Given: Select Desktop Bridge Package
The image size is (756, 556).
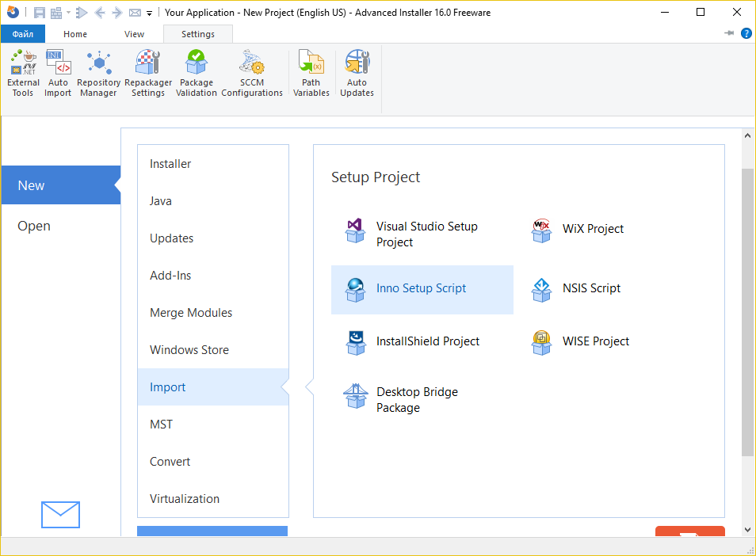Looking at the screenshot, I should [401, 399].
